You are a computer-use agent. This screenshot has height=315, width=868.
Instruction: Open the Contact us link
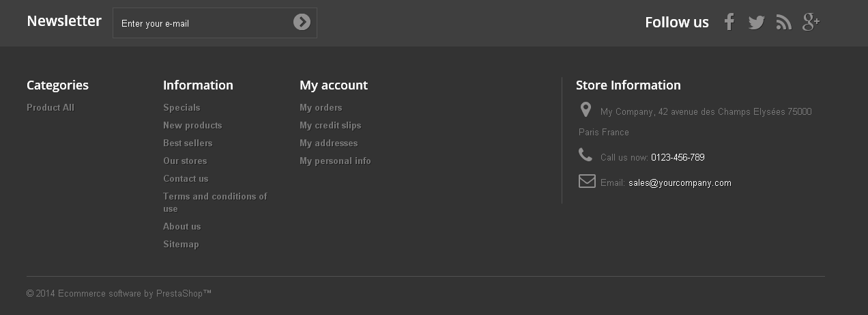[186, 179]
